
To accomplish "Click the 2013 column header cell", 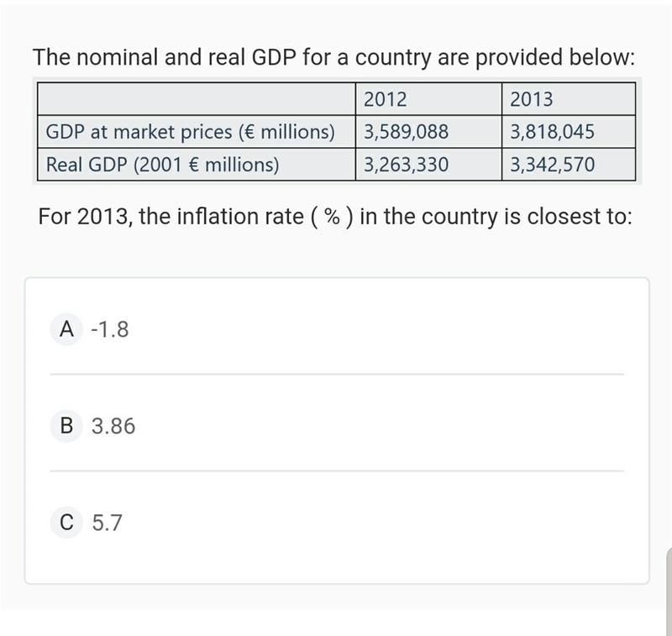I will coord(569,99).
